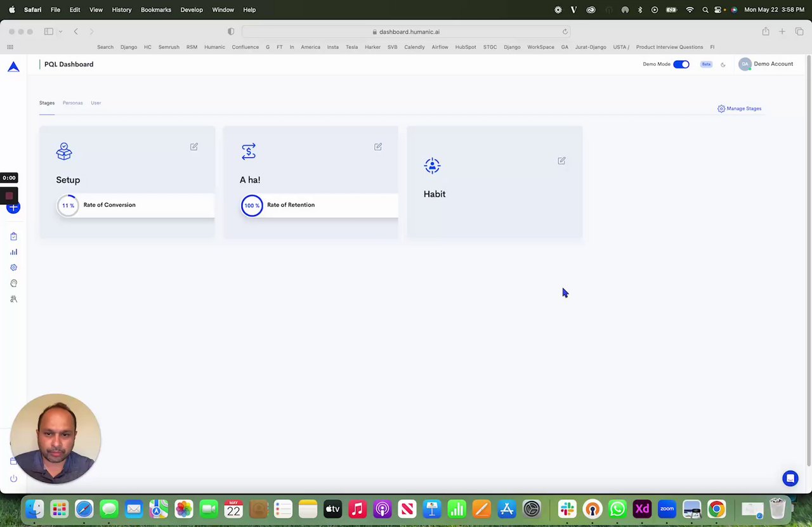Click the Setup box icon

pos(64,151)
